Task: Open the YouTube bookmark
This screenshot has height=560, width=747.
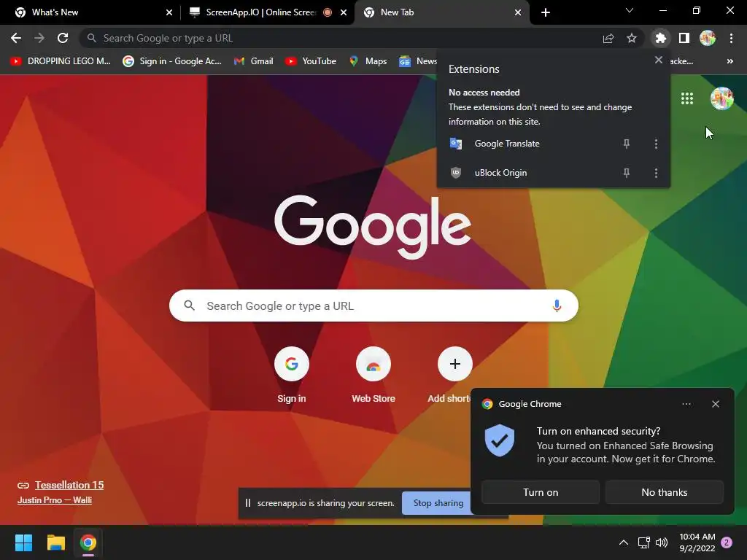Action: (311, 61)
